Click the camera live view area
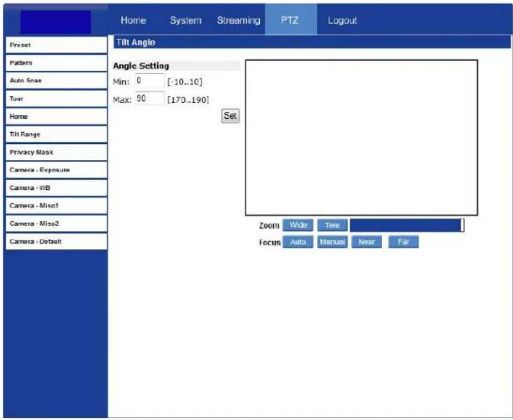 pos(362,138)
